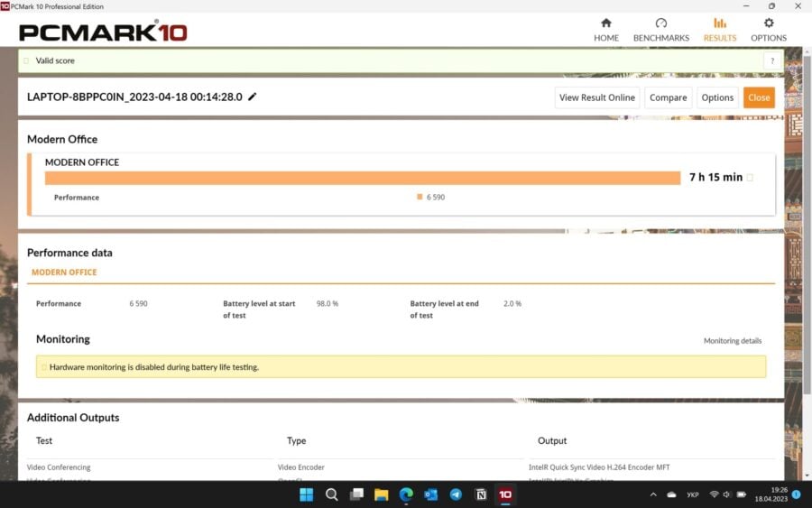Click the 7 h 15 min result value
Image resolution: width=812 pixels, height=508 pixels.
click(x=715, y=177)
